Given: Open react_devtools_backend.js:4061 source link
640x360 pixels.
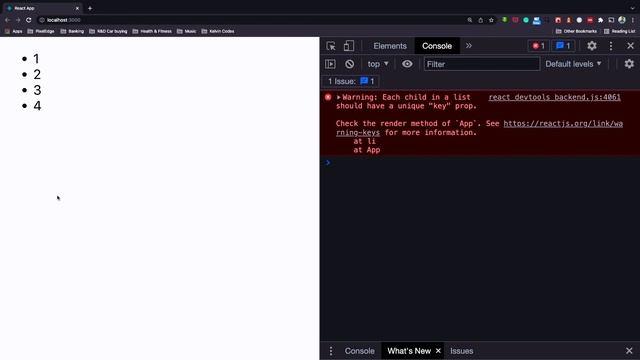Looking at the screenshot, I should (x=554, y=97).
